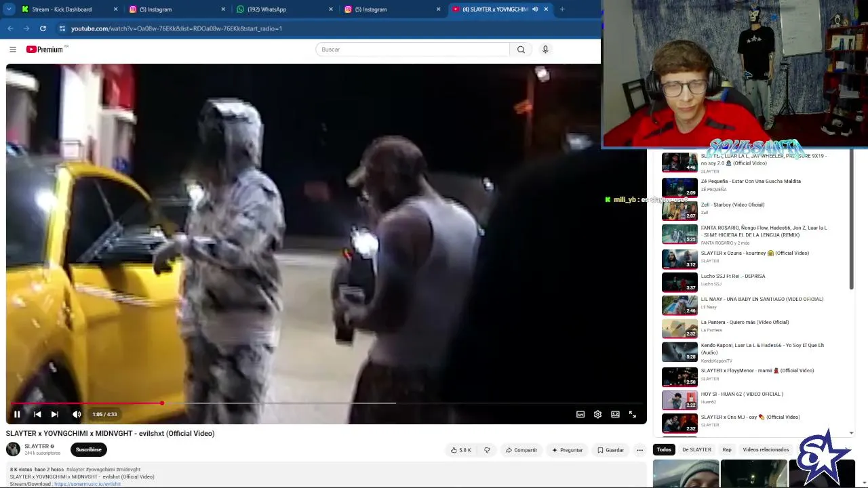This screenshot has width=868, height=488.
Task: Open the tab search dropdown arrow
Action: point(9,9)
